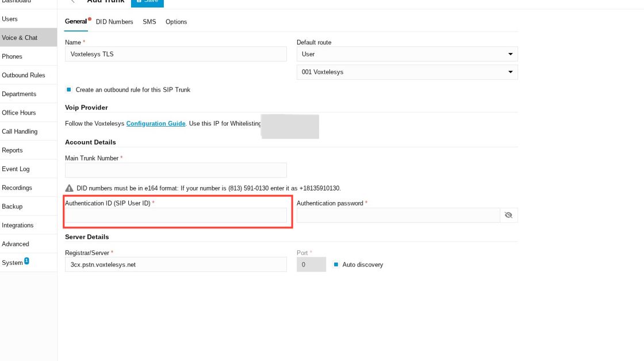Click the Registrar/Server field
The image size is (644, 361).
point(176,264)
